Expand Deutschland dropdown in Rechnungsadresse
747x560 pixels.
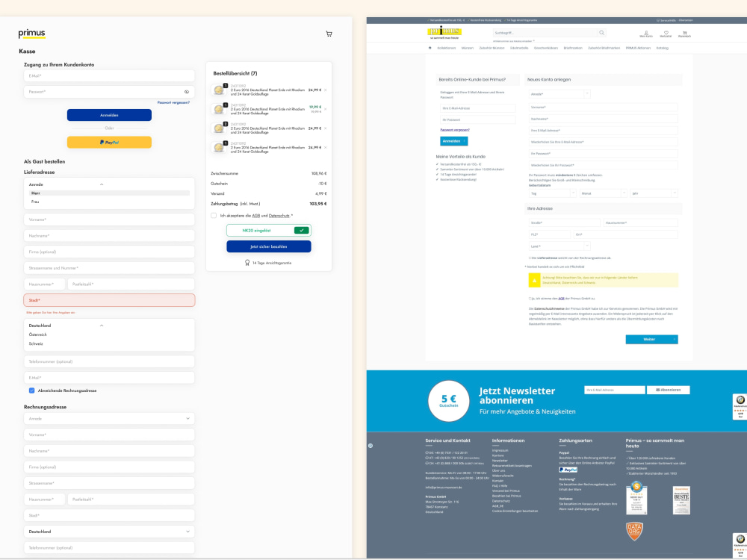click(x=109, y=532)
